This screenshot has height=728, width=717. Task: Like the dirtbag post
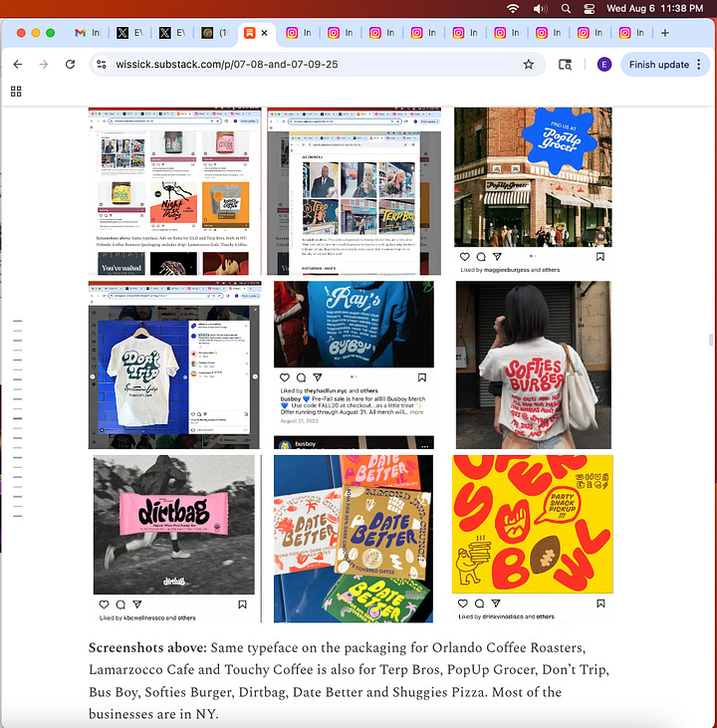[x=104, y=605]
